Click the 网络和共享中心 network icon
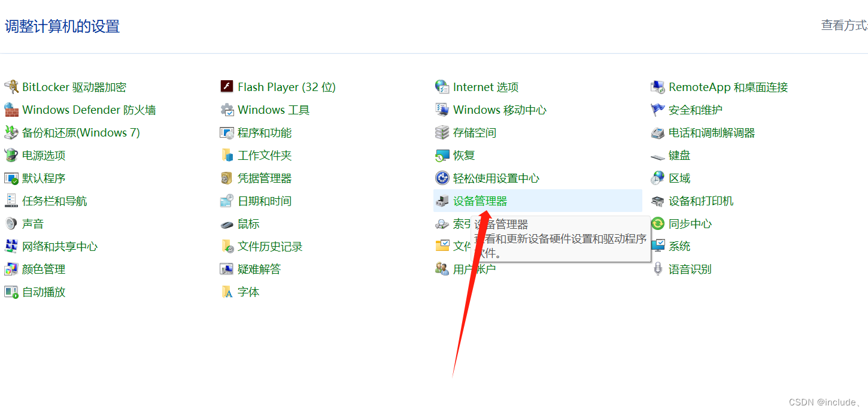This screenshot has width=868, height=412. (11, 246)
